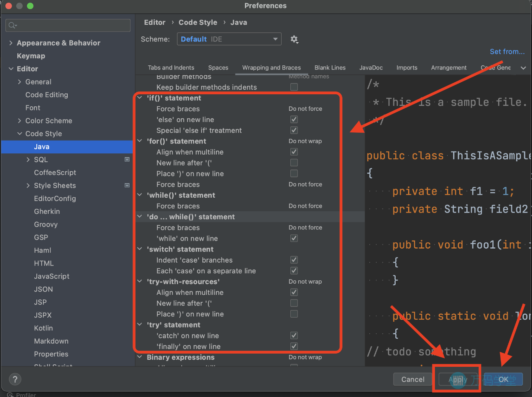Image resolution: width=532 pixels, height=397 pixels.
Task: Toggle Special 'else if' treatment checkbox
Action: [x=294, y=130]
